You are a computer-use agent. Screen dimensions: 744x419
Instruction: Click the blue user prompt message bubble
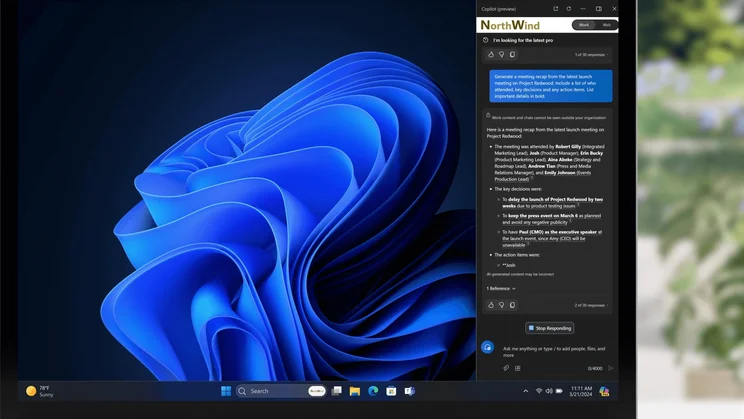point(551,86)
